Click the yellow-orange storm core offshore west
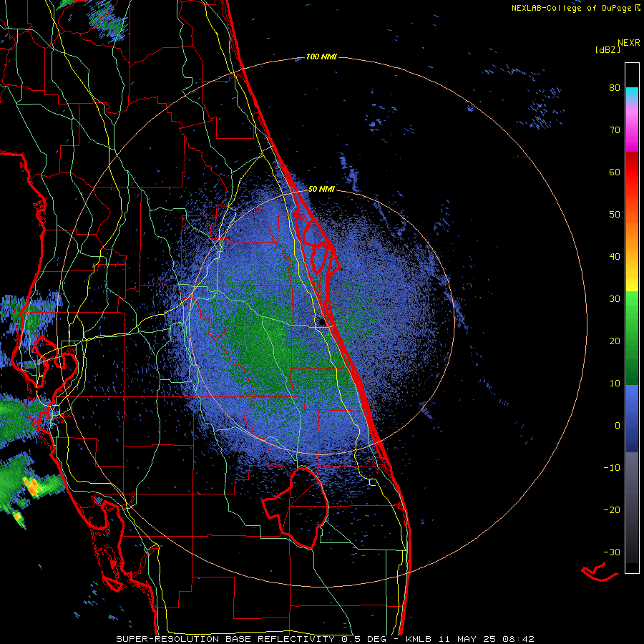Screen dimensions: 644x644 pyautogui.click(x=33, y=486)
